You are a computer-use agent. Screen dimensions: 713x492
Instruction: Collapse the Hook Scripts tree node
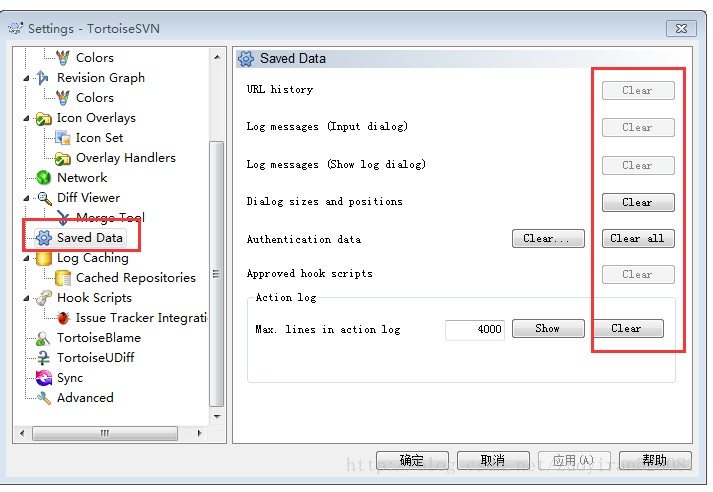pos(26,298)
